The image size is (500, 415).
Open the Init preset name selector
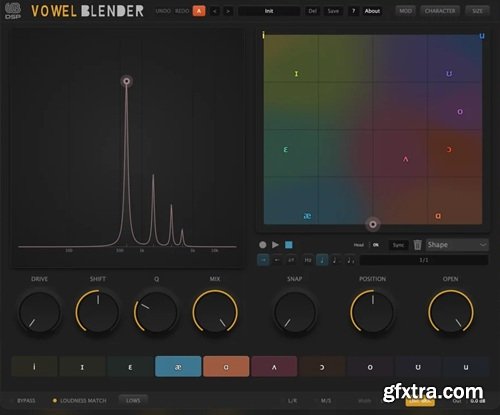click(269, 11)
